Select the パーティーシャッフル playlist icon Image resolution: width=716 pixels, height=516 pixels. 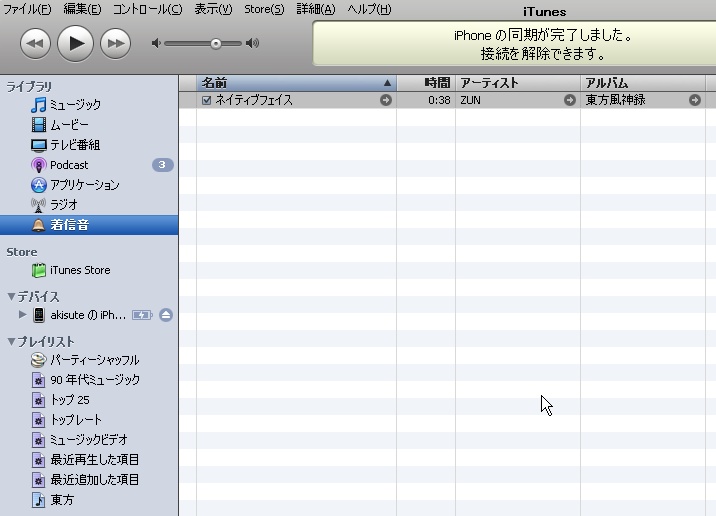(38, 360)
